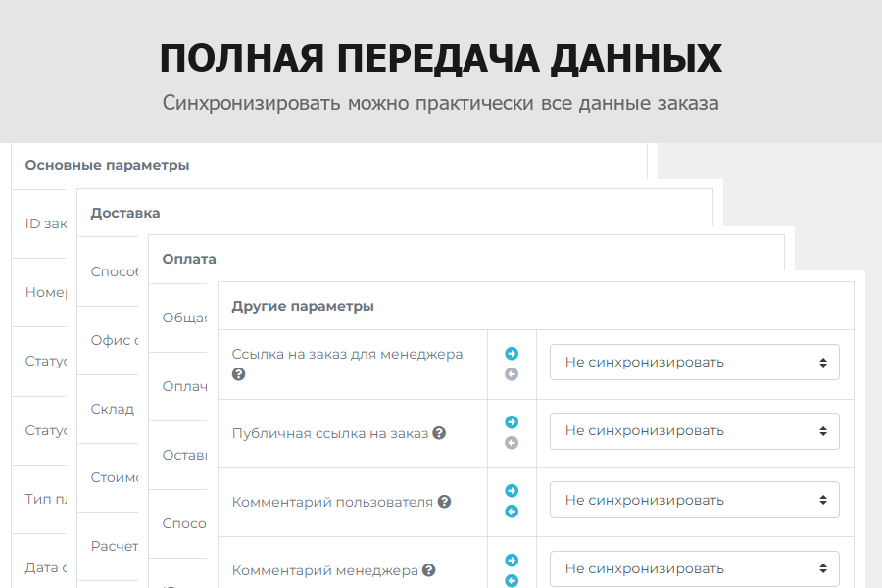Expand the sync dropdown for "Комментарий пользователя"
Screen dimensions: 882x588
coord(694,499)
